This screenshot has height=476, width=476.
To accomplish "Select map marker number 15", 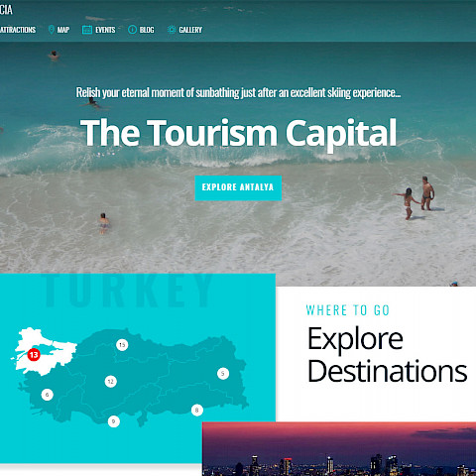I will coord(122,345).
